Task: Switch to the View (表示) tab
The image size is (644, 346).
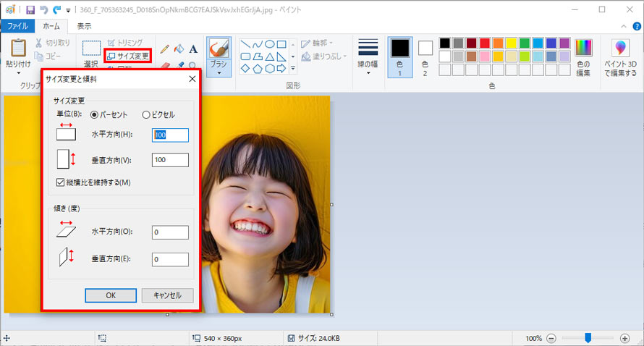Action: [x=84, y=26]
